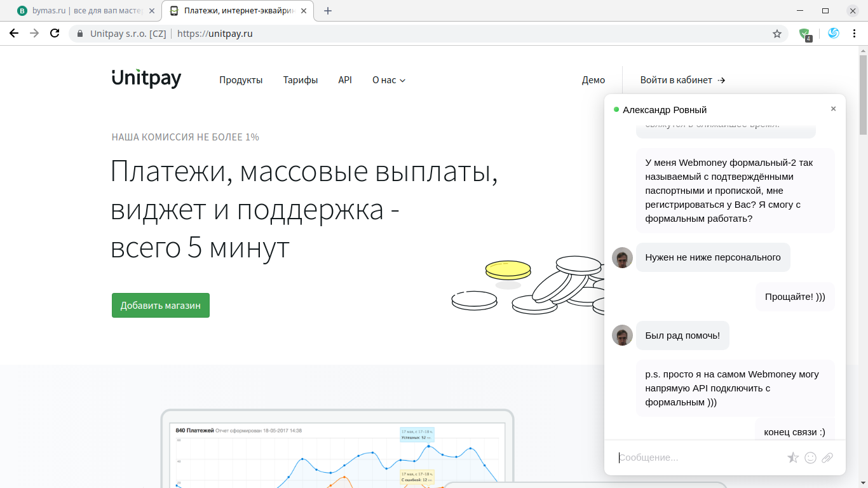Open the "Продукты" menu item
The height and width of the screenshot is (488, 868).
(x=241, y=80)
